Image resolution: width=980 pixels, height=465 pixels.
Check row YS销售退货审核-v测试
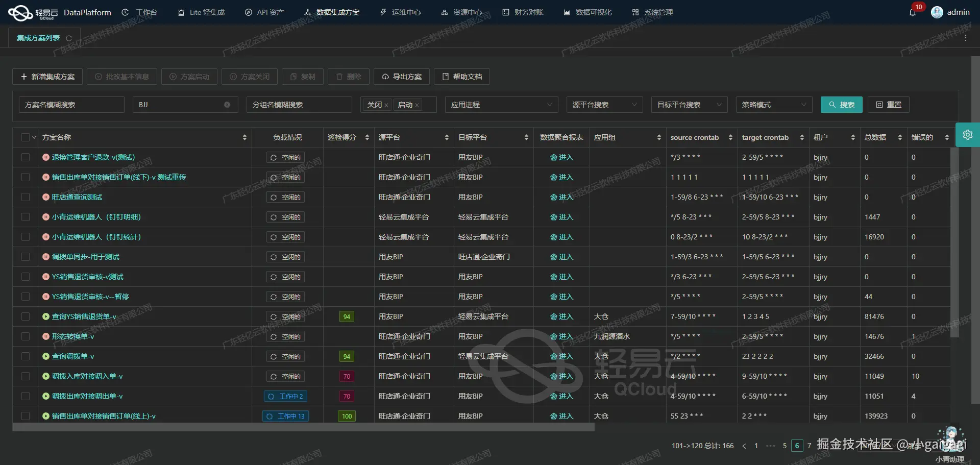(26, 277)
